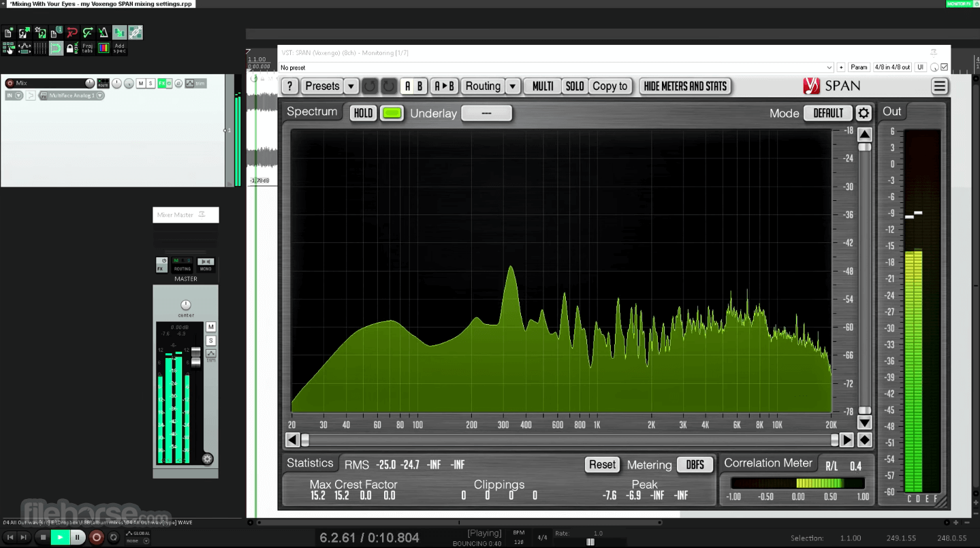This screenshot has width=980, height=548.
Task: Click Hide Meters and Stats button
Action: 686,86
